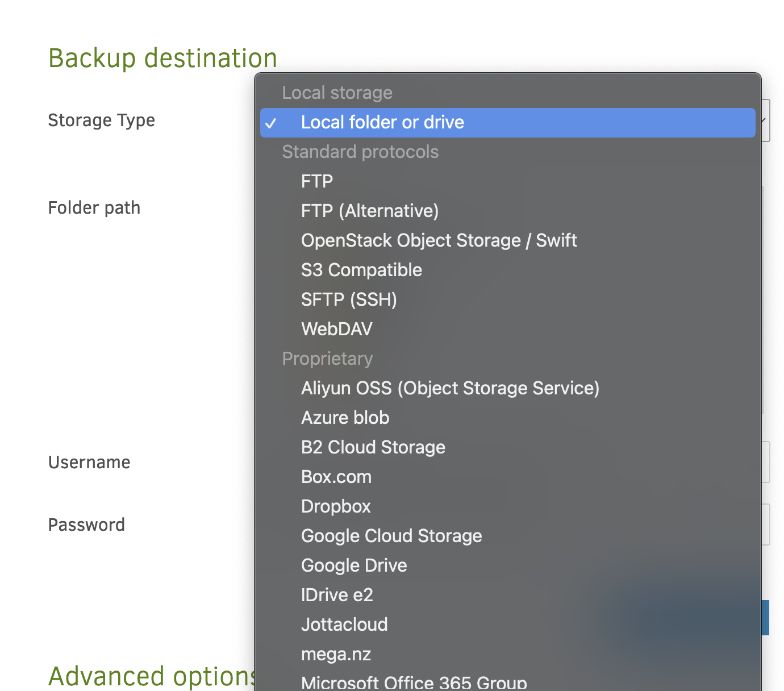Select Microsoft Office 365 Group
The height and width of the screenshot is (691, 784).
[507, 681]
